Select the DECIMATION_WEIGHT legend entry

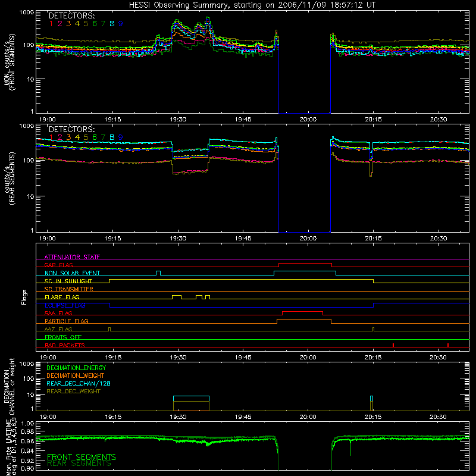[x=76, y=375]
